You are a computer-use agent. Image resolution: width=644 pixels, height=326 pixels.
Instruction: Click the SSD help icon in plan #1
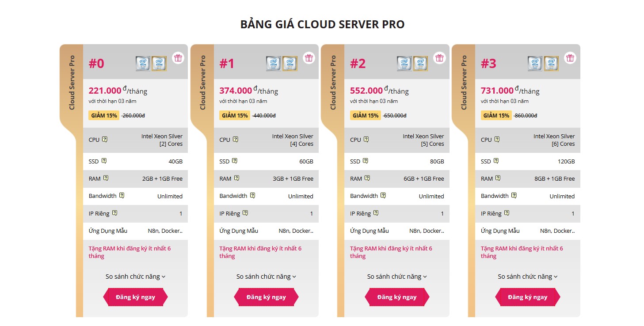(x=235, y=161)
